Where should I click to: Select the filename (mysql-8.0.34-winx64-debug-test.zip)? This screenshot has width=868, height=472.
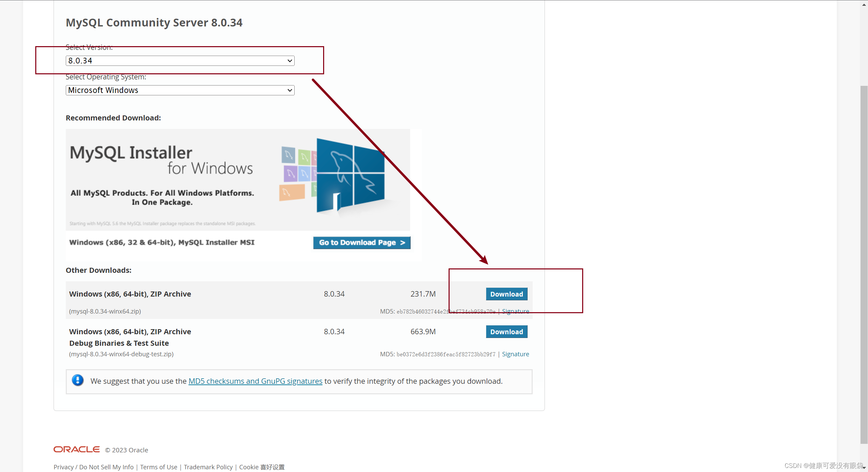[x=121, y=354]
